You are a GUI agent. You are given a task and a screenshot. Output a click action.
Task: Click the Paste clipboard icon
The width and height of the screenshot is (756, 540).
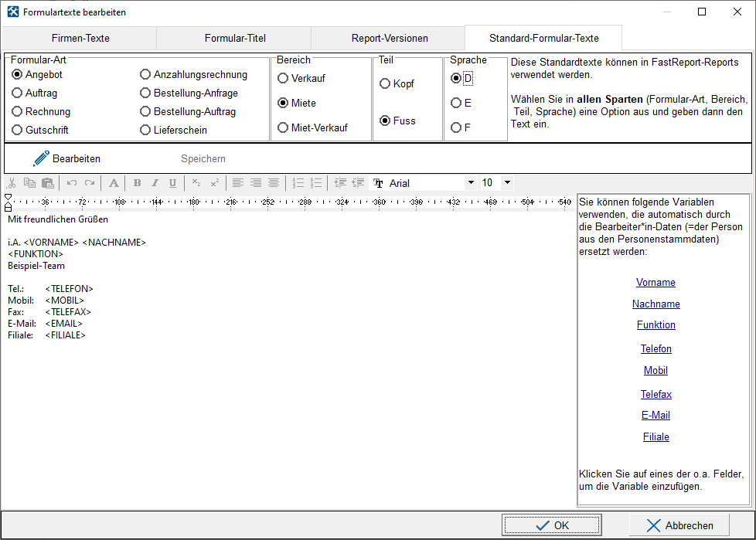coord(48,183)
